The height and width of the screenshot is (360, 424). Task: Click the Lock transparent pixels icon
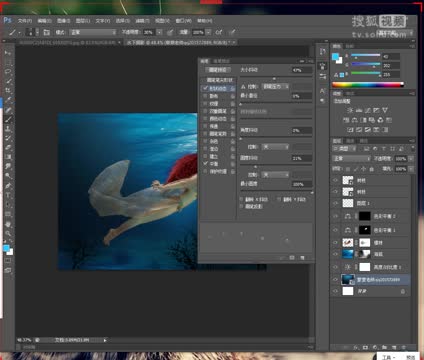point(348,169)
